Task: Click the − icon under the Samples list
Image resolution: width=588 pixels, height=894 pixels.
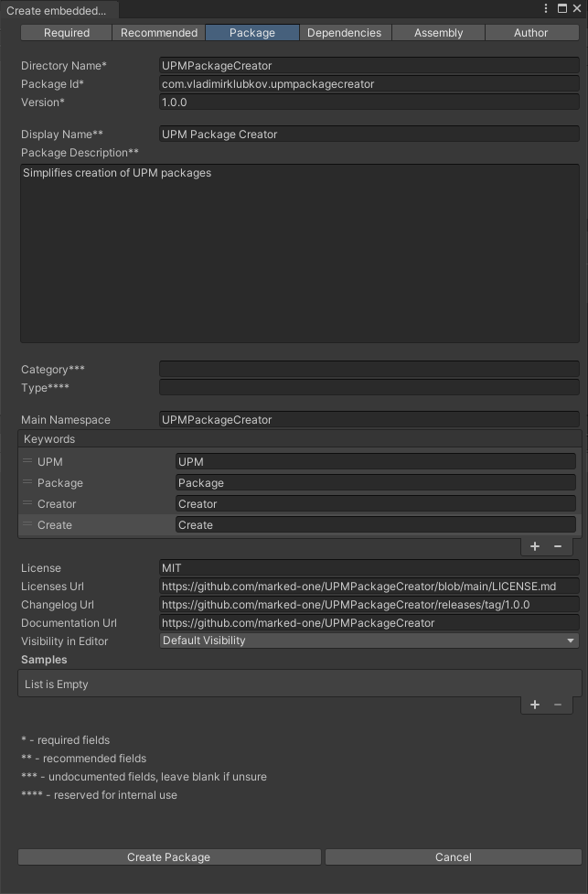Action: click(x=556, y=705)
